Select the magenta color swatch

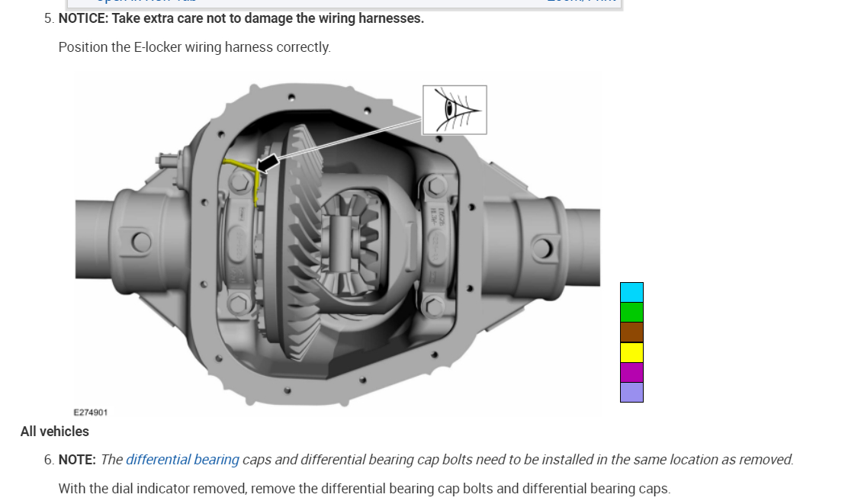point(631,373)
